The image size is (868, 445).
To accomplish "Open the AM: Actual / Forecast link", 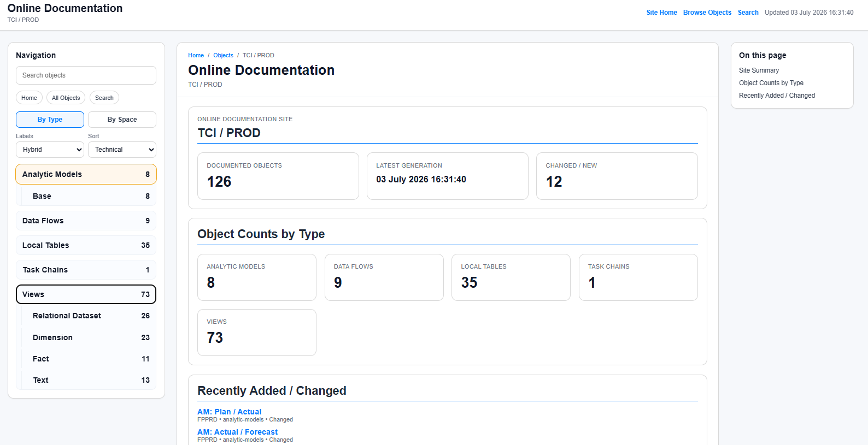I will coord(237,432).
